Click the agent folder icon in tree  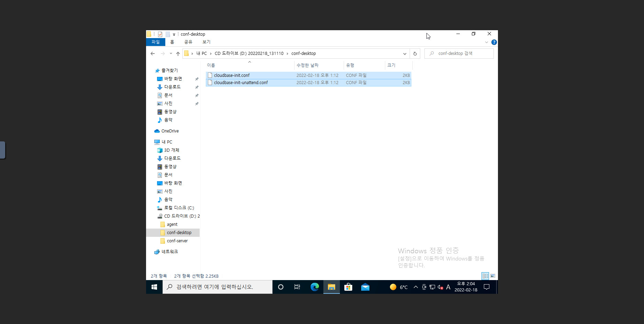click(x=163, y=224)
